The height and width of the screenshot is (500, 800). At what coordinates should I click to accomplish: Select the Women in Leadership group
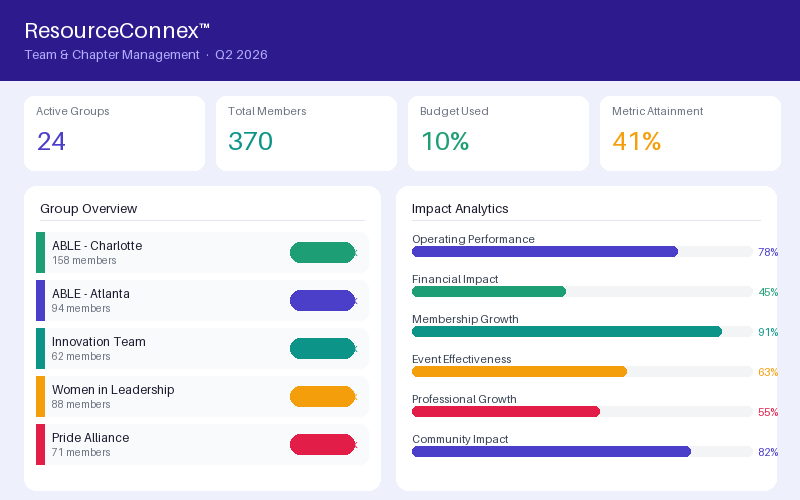click(x=203, y=396)
